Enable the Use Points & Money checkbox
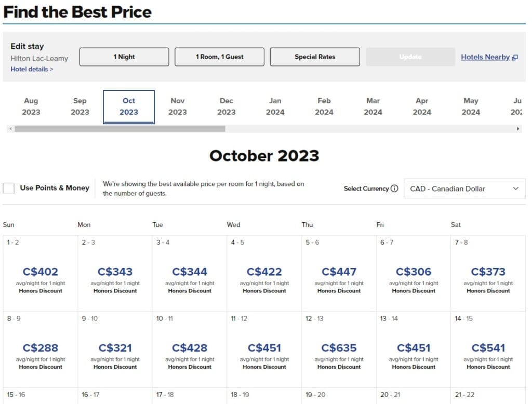532x404 pixels. [8, 188]
